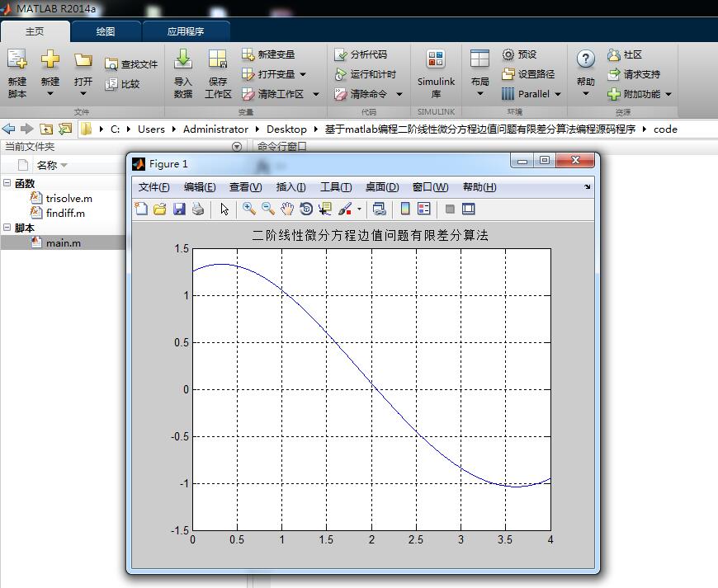Collapse the Functions (函数) group
Screen dimensions: 718x588
7,183
